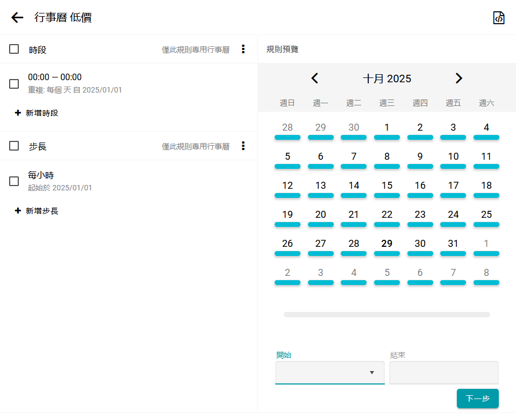Image resolution: width=516 pixels, height=420 pixels.
Task: Select October 15 in the calendar
Action: 386,186
